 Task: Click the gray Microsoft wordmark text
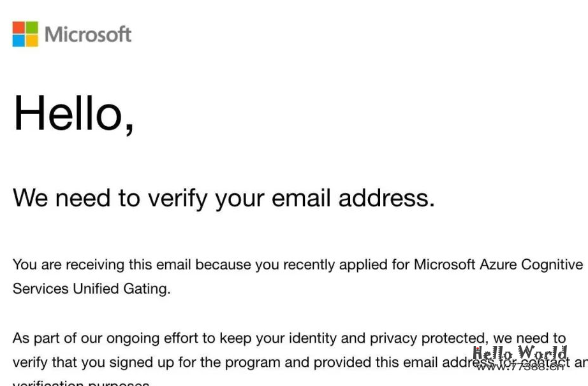tap(88, 34)
